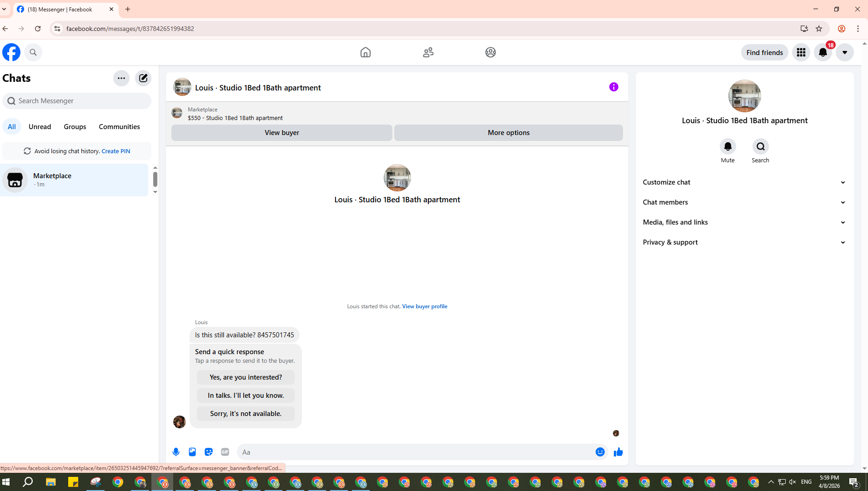Open Facebook home logo

[11, 52]
